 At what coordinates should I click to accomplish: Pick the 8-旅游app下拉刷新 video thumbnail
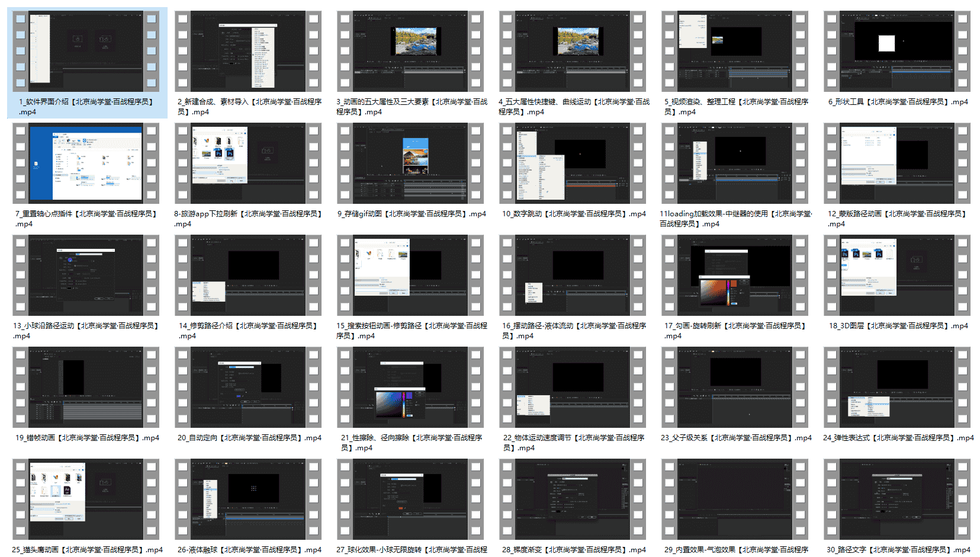coord(248,163)
